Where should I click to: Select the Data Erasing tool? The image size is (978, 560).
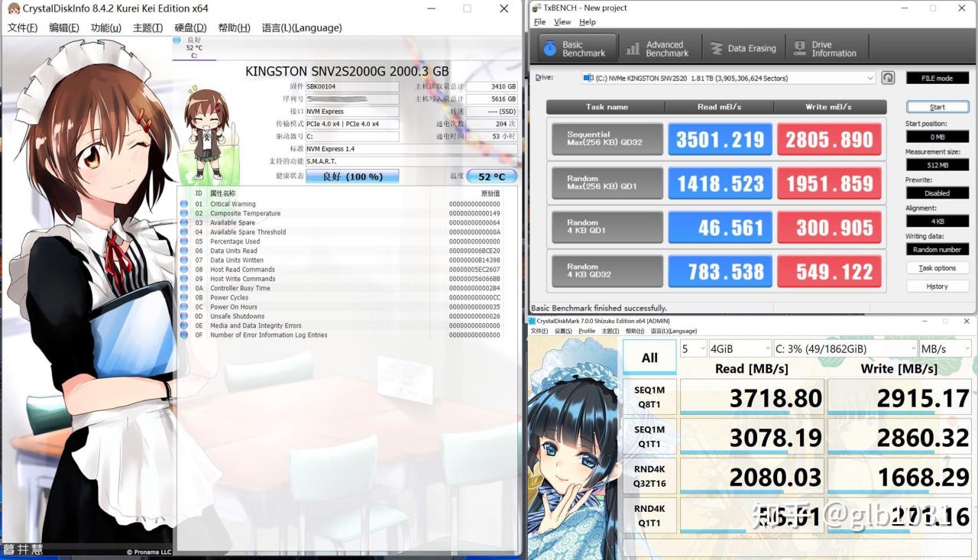tap(743, 47)
